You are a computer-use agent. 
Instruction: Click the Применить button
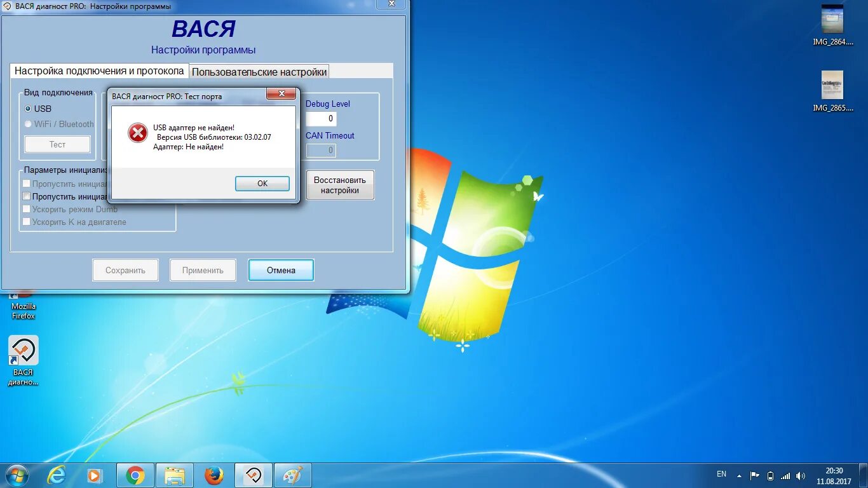(x=203, y=270)
